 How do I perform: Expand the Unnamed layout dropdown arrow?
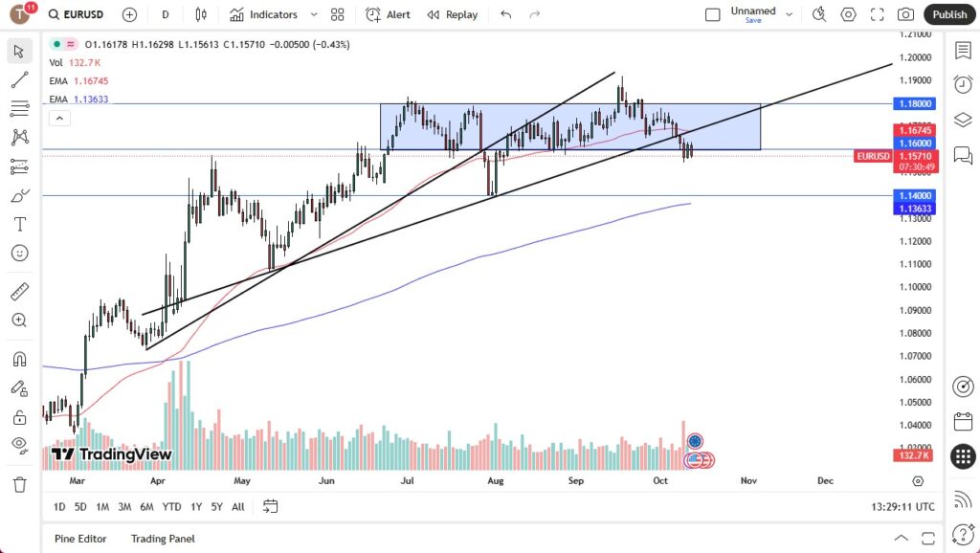coord(788,12)
